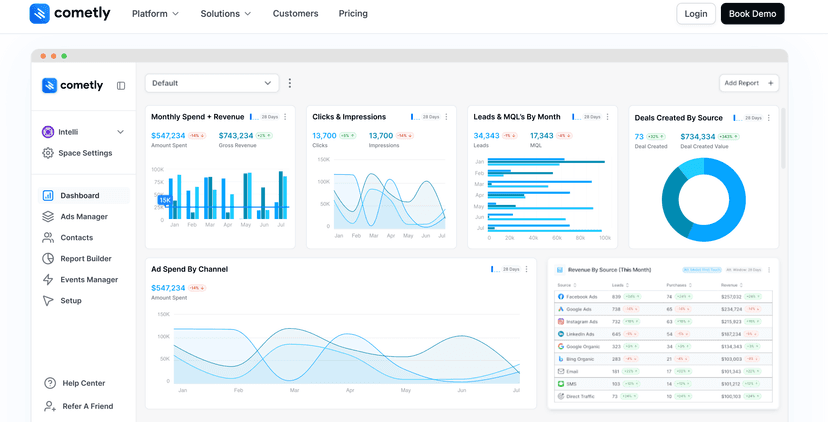Open Help Center question mark icon
Screen dimensions: 828x422
tap(50, 384)
